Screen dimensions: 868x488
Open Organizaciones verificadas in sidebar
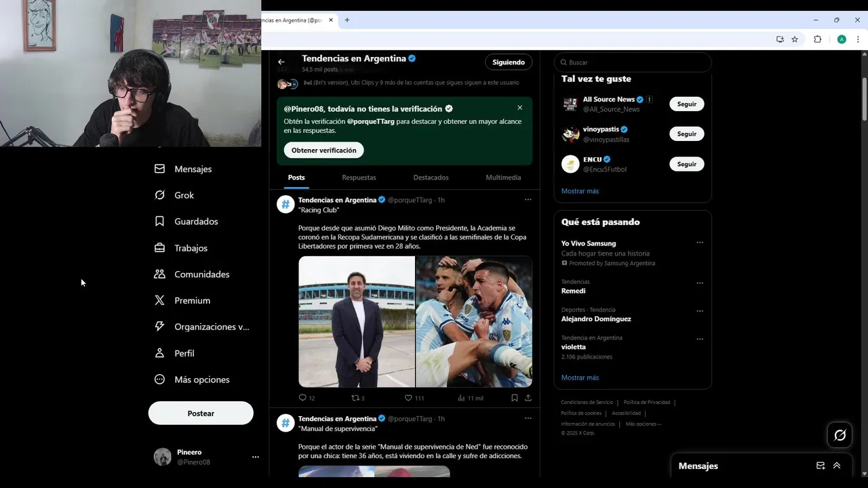pyautogui.click(x=202, y=327)
